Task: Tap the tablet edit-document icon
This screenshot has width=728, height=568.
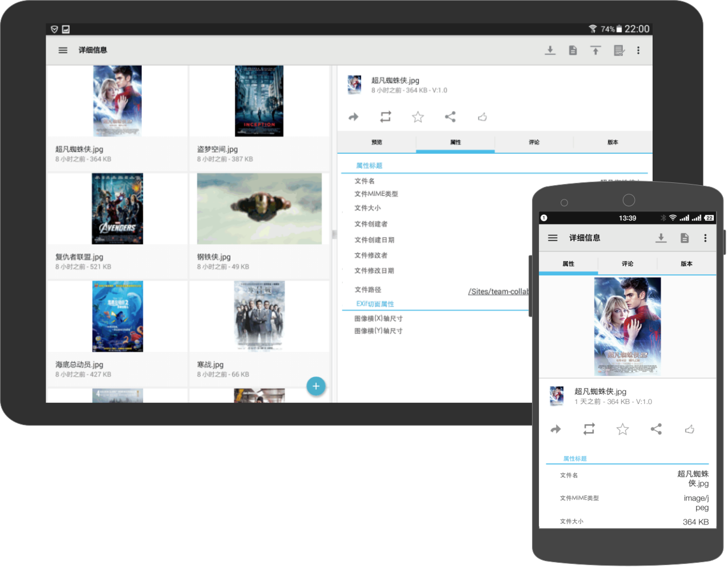Action: coord(619,50)
